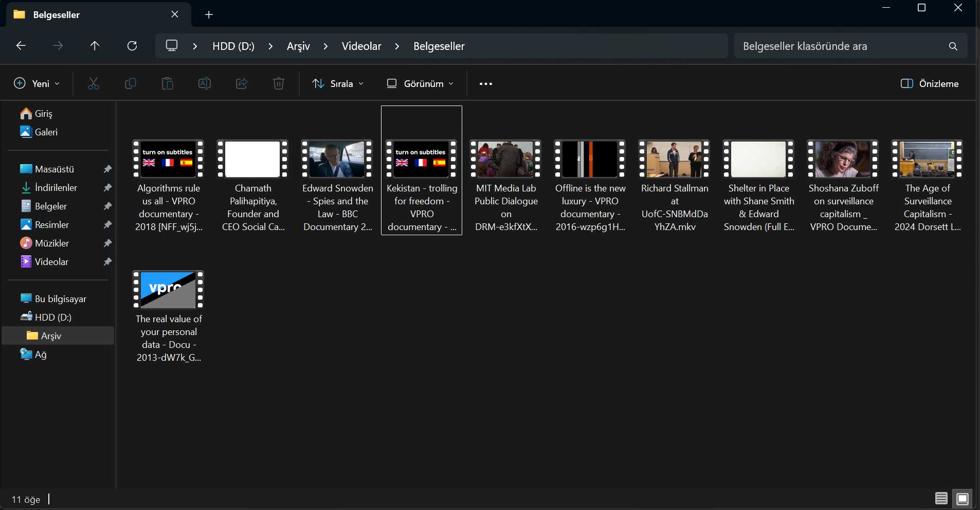Go up one folder level
Screen dimensions: 980x510
(x=95, y=46)
